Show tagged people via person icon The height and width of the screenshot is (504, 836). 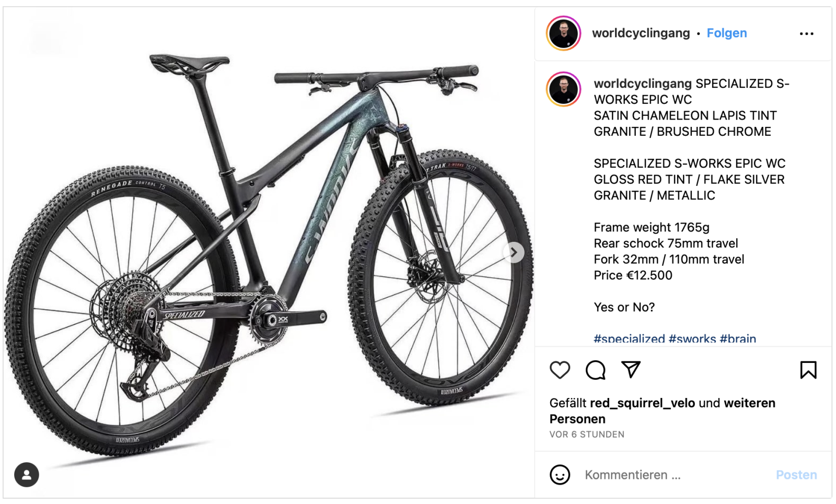coord(27,475)
